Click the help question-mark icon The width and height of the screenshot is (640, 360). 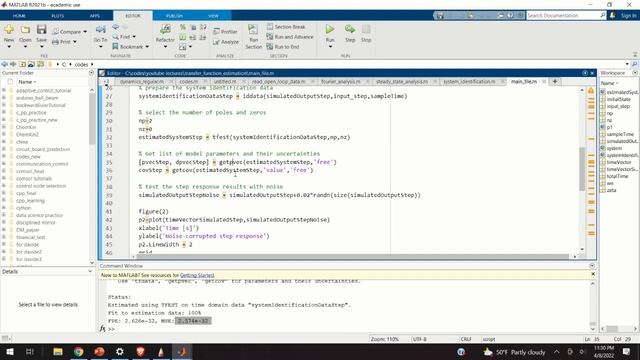coord(511,16)
